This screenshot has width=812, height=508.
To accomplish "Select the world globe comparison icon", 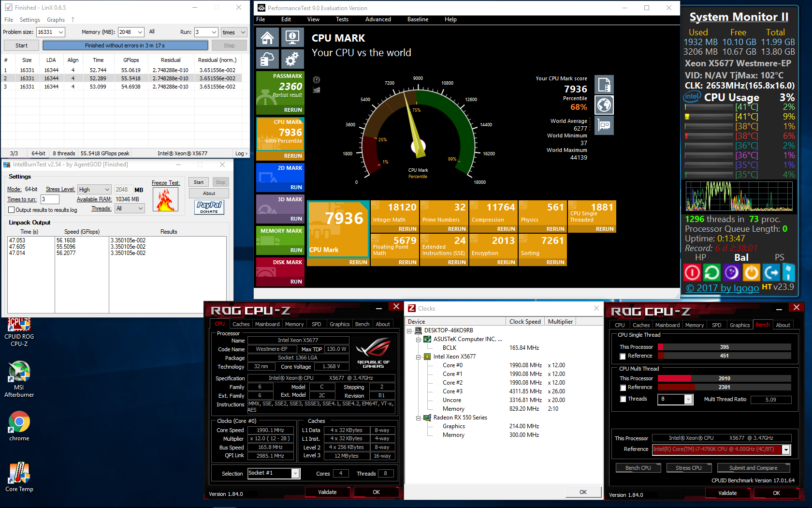I will click(x=604, y=105).
